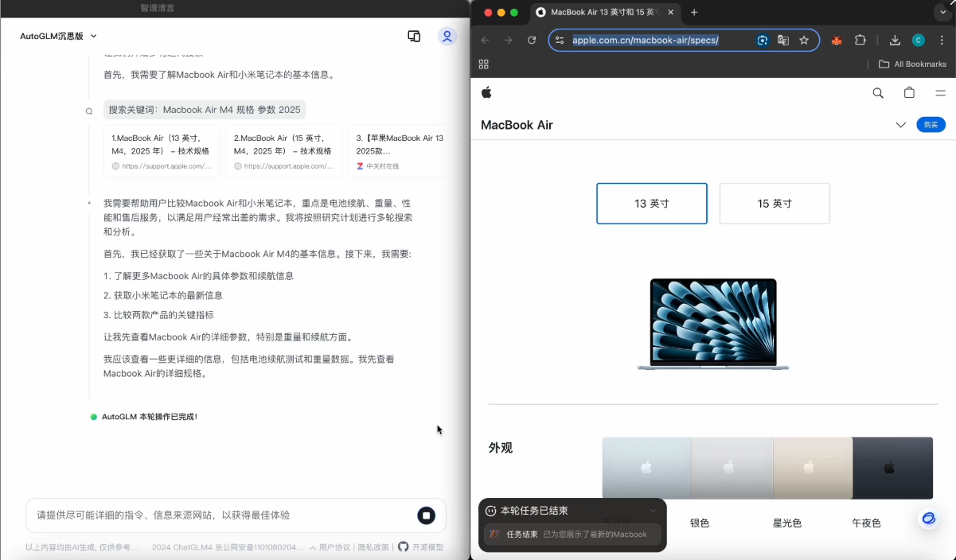
Task: Reload the Apple specs page
Action: click(532, 41)
